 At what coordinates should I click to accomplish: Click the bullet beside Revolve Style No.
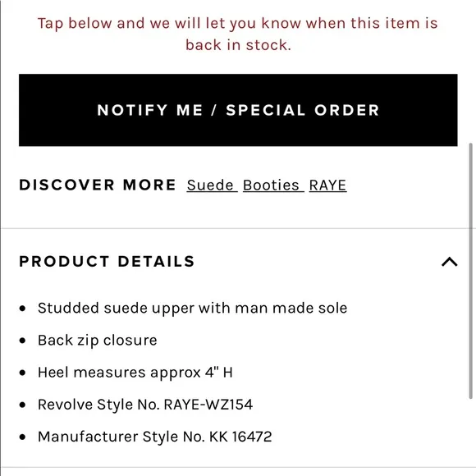point(22,405)
